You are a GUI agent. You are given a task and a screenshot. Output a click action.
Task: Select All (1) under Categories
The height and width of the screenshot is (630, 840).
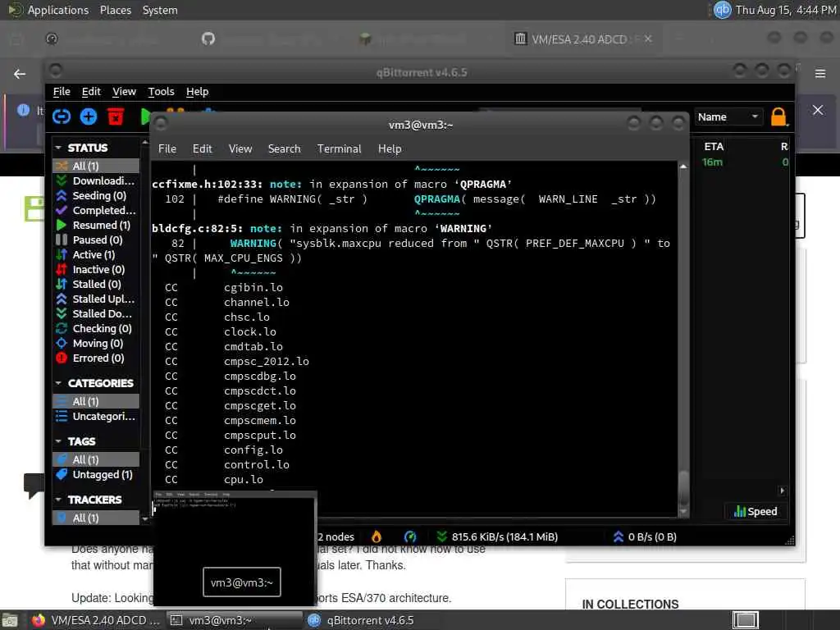97,401
